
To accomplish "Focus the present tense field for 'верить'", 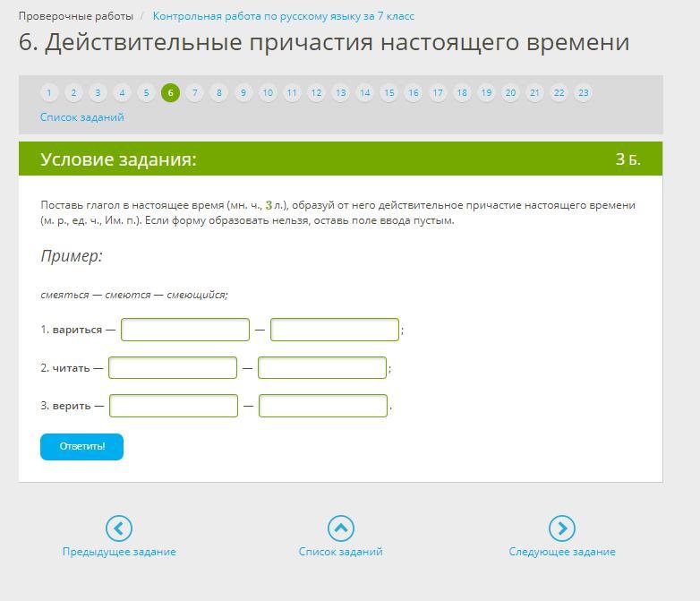I will (174, 406).
